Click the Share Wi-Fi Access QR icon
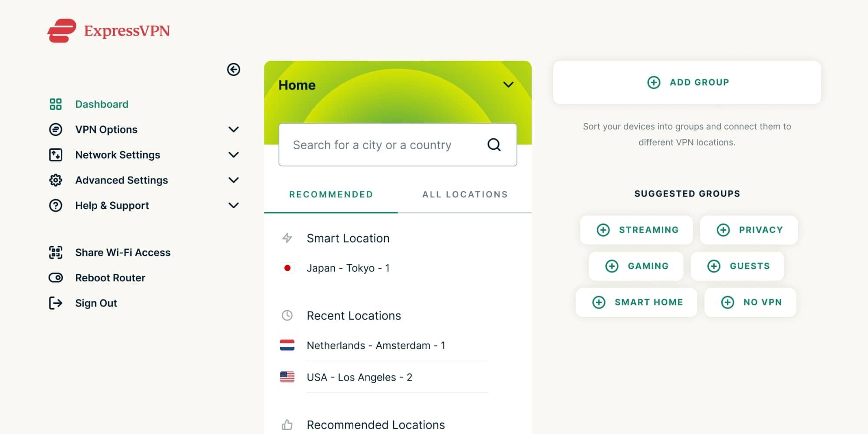 tap(56, 253)
